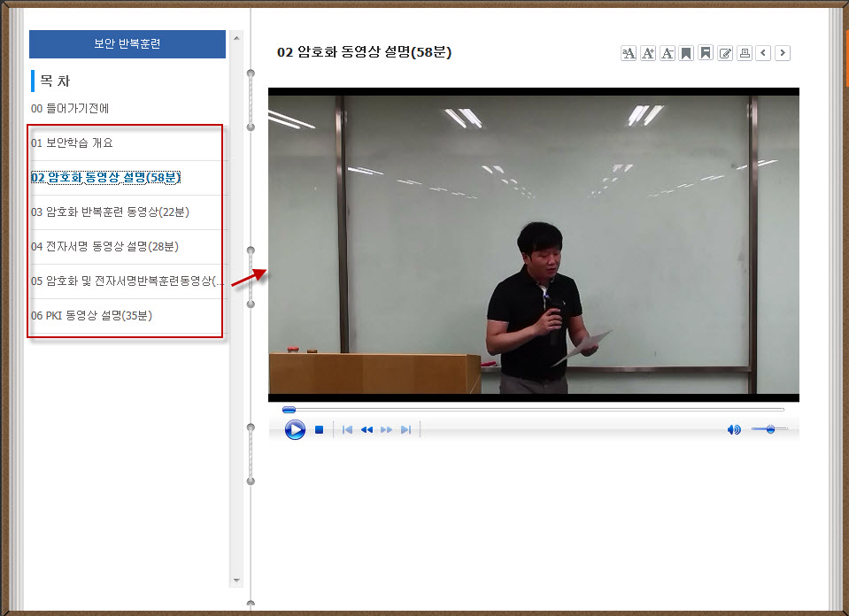Play the video with the round play button
The height and width of the screenshot is (616, 849).
[295, 430]
